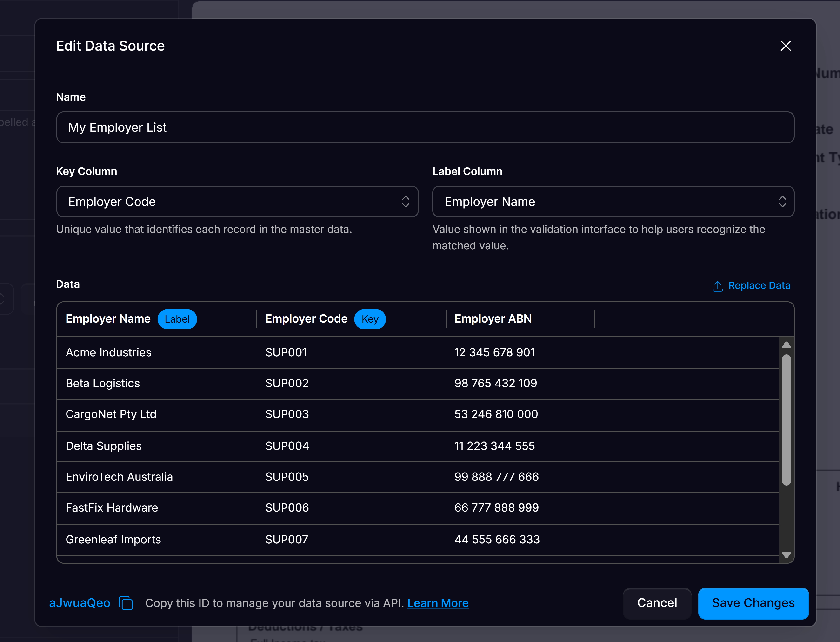The height and width of the screenshot is (642, 840).
Task: Click the Employer ABN column header
Action: pos(493,319)
